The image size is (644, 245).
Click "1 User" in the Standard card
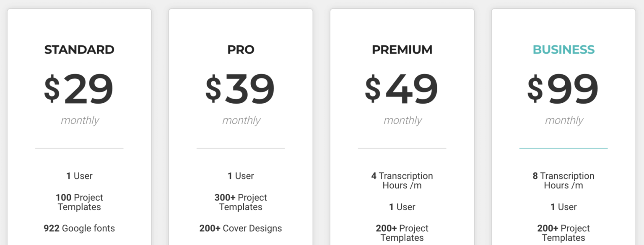click(x=79, y=176)
